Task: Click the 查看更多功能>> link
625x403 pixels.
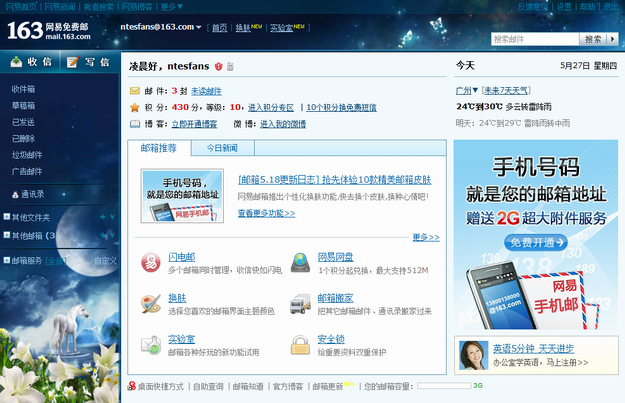Action: click(x=266, y=213)
